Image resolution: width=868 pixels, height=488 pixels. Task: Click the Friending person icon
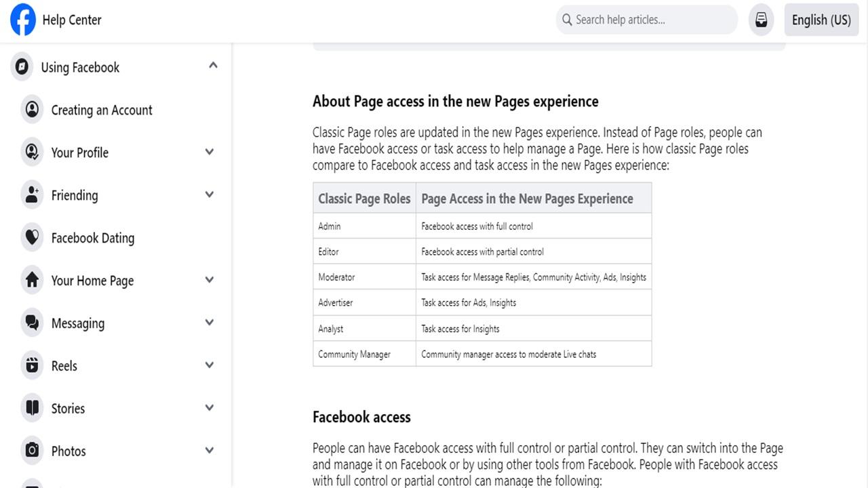pos(32,195)
